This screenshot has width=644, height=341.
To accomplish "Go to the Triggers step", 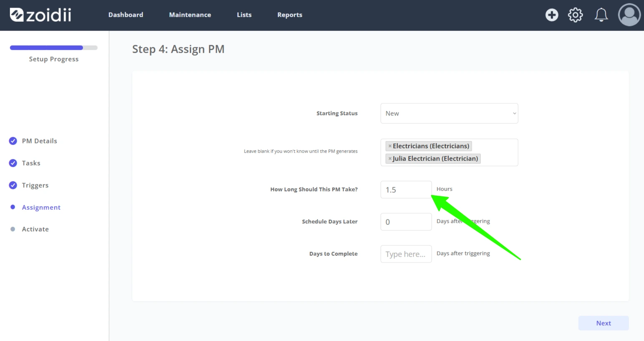I will coord(35,185).
